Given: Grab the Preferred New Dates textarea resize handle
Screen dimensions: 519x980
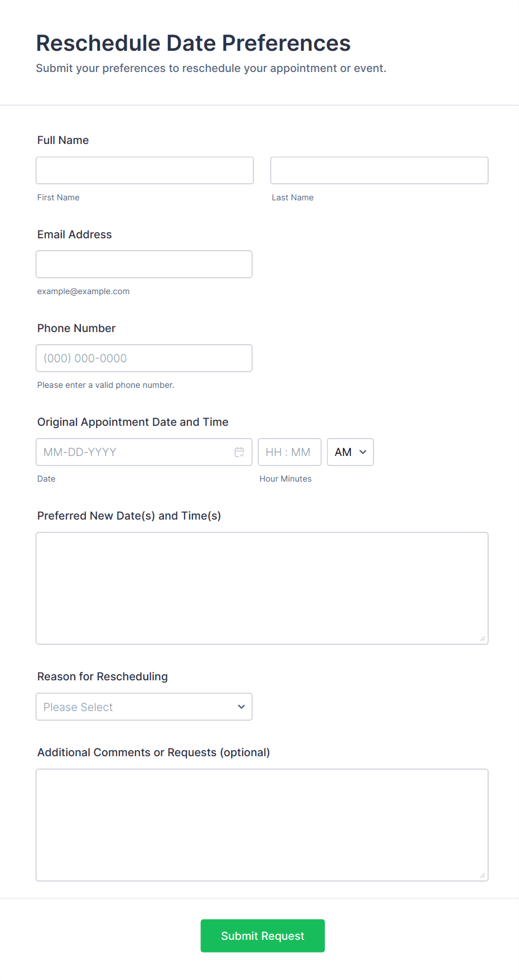Looking at the screenshot, I should [x=483, y=638].
